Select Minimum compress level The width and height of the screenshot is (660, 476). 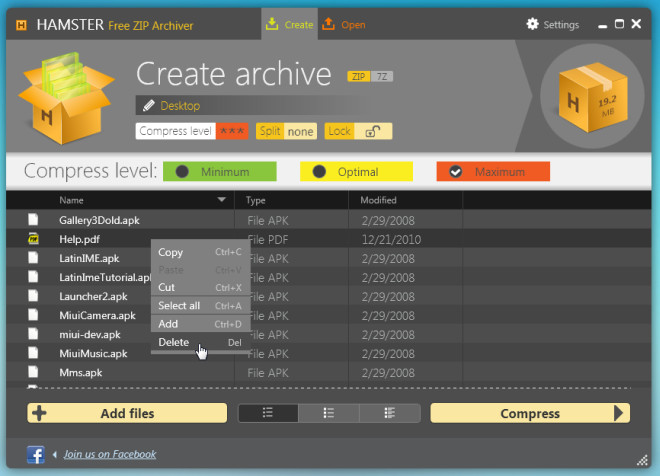220,172
